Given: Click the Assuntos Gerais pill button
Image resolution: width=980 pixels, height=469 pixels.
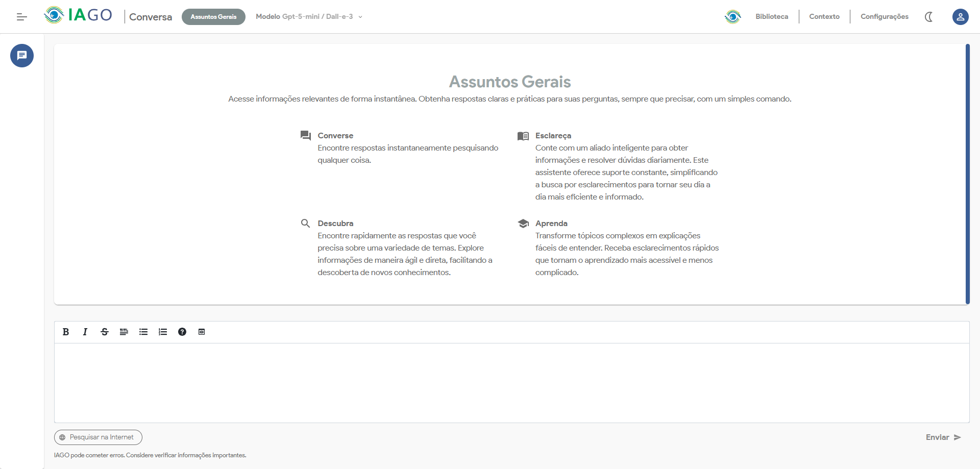Looking at the screenshot, I should pos(213,17).
